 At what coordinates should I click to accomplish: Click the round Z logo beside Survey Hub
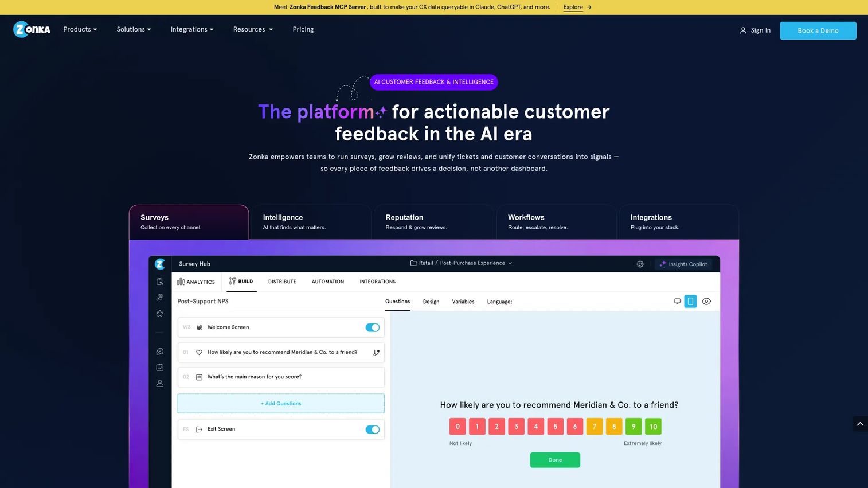click(160, 264)
